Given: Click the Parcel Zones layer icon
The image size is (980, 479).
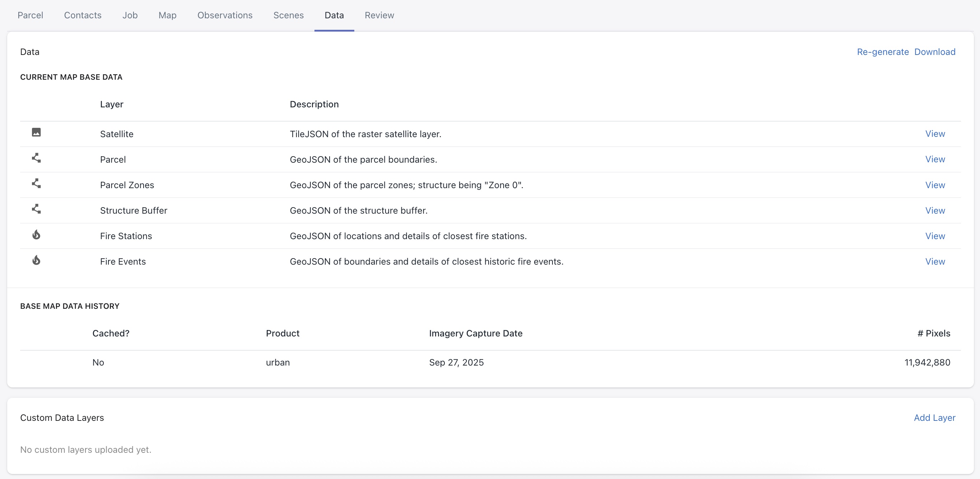Looking at the screenshot, I should 36,183.
